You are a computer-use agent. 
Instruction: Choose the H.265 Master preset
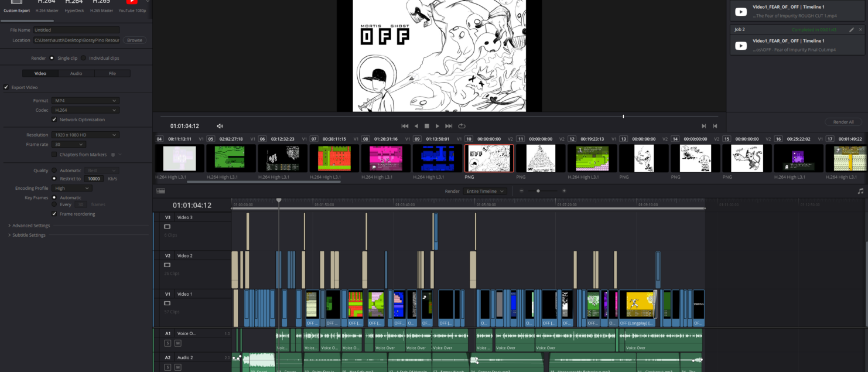pos(101,6)
